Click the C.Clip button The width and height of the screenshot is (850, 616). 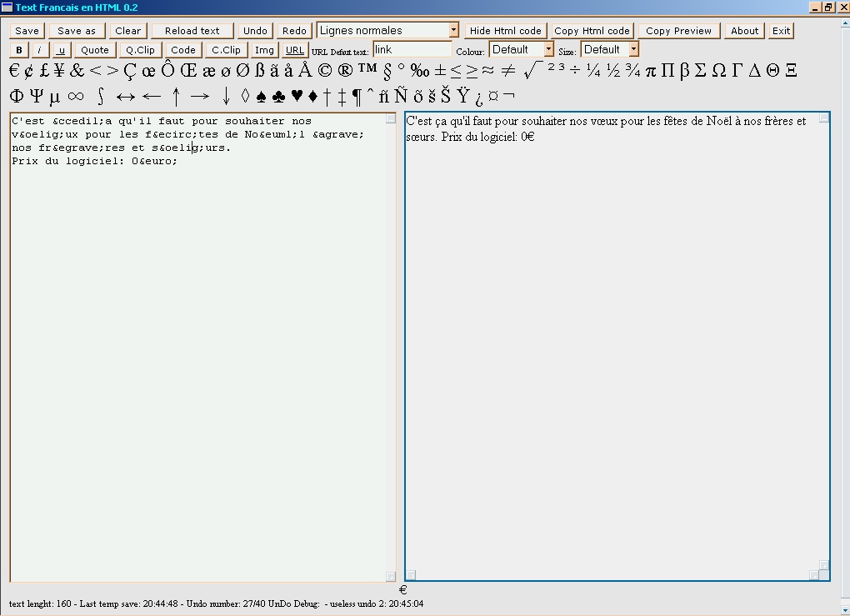226,50
